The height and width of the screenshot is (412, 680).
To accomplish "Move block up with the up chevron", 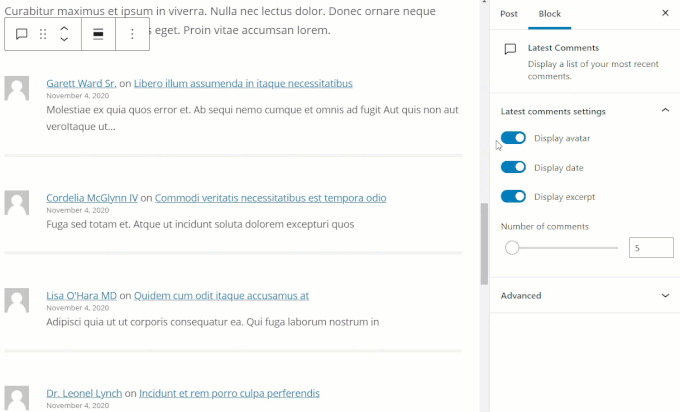I will pyautogui.click(x=64, y=29).
